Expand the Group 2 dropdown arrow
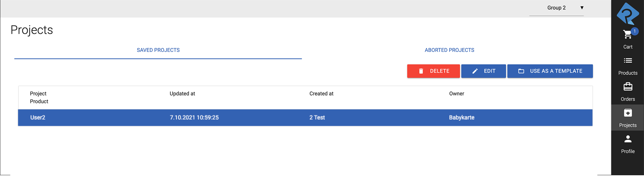 click(x=582, y=8)
